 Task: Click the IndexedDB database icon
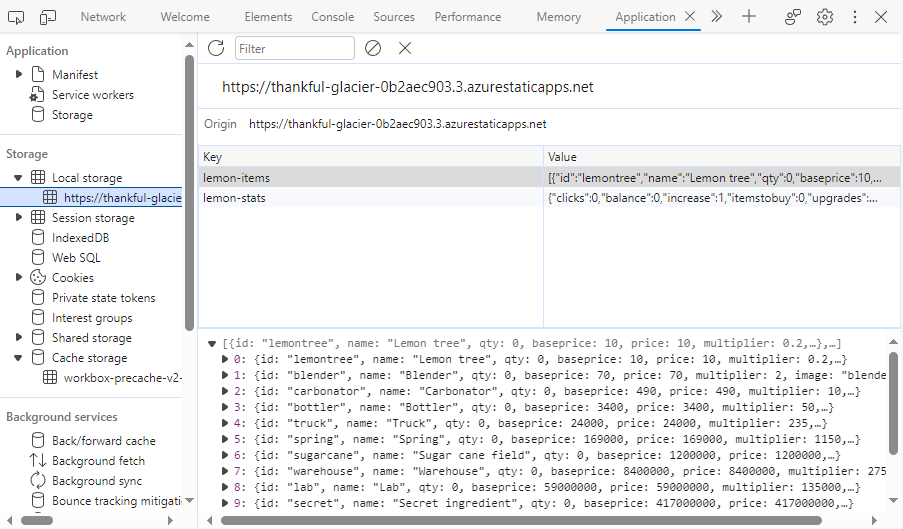click(38, 238)
